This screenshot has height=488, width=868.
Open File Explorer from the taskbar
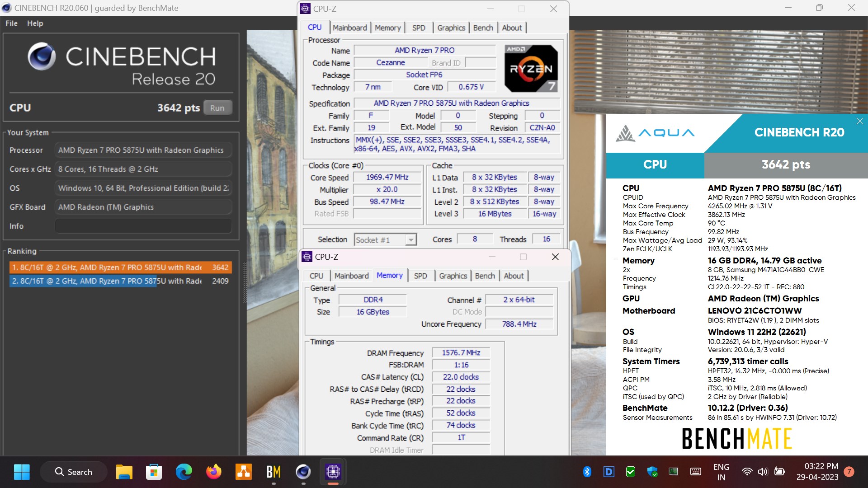click(124, 472)
